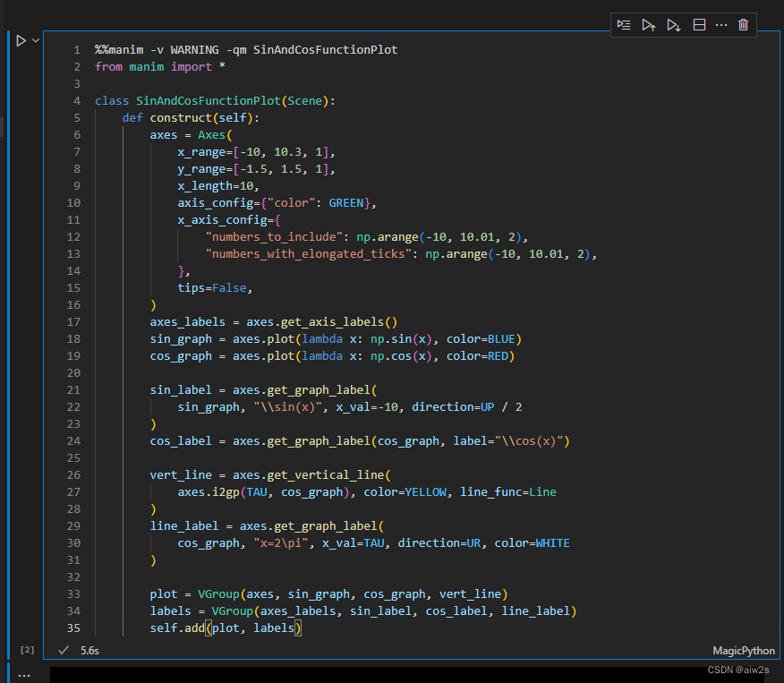Click line number 35 in the gutter
Viewport: 784px width, 683px height.
(73, 628)
